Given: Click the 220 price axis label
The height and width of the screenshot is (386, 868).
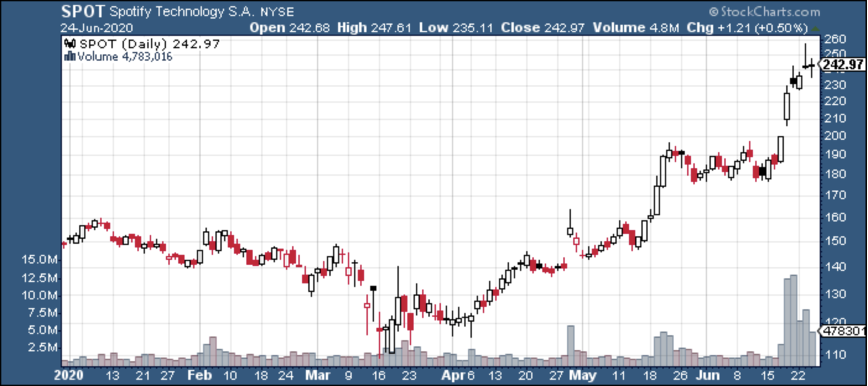Looking at the screenshot, I should (x=836, y=101).
